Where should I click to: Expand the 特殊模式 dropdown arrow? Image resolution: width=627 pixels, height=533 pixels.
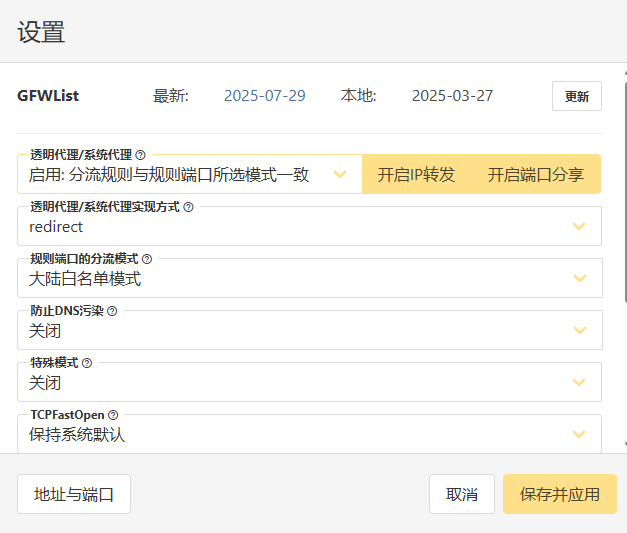coord(578,382)
